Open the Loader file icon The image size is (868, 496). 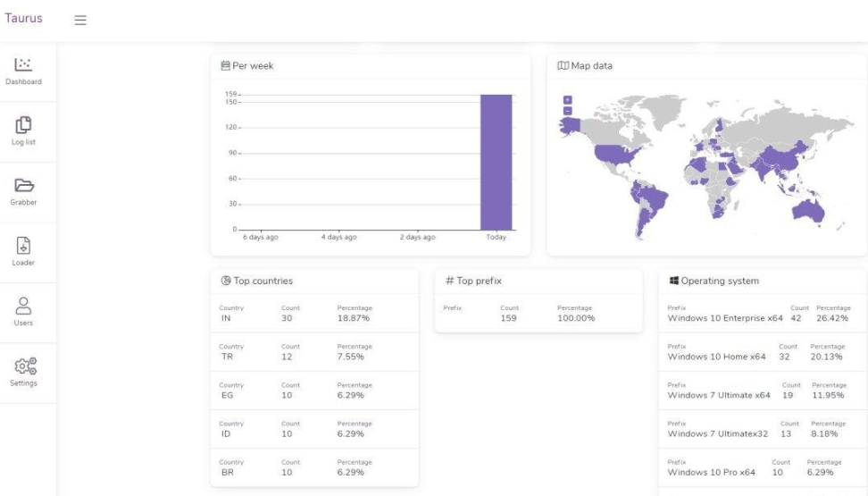tap(24, 246)
